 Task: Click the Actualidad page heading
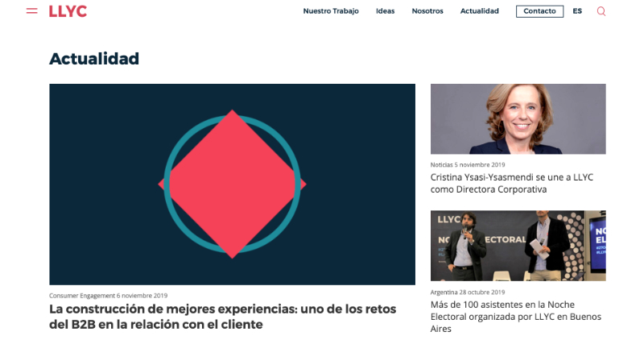coord(94,59)
